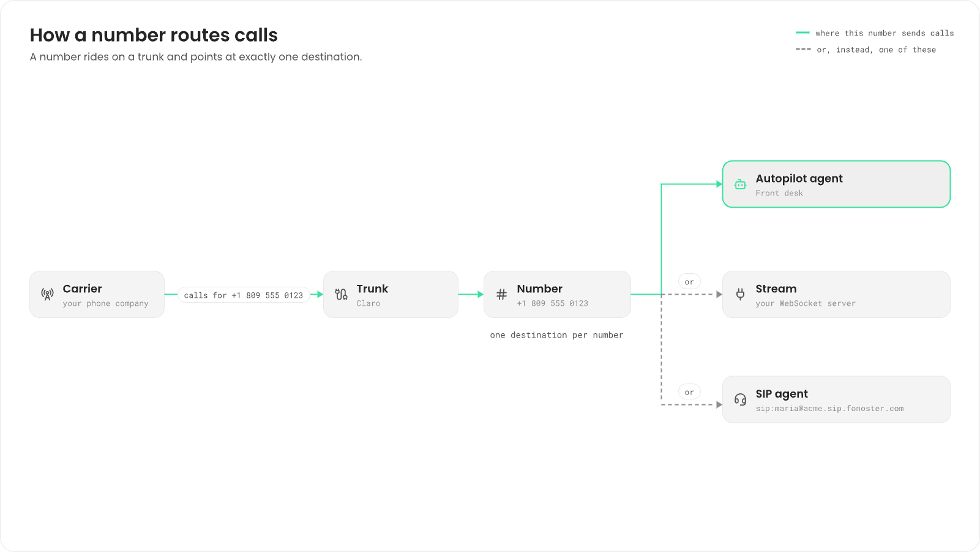Click the 'one destination per number' caption
Image resolution: width=980 pixels, height=552 pixels.
tap(556, 335)
